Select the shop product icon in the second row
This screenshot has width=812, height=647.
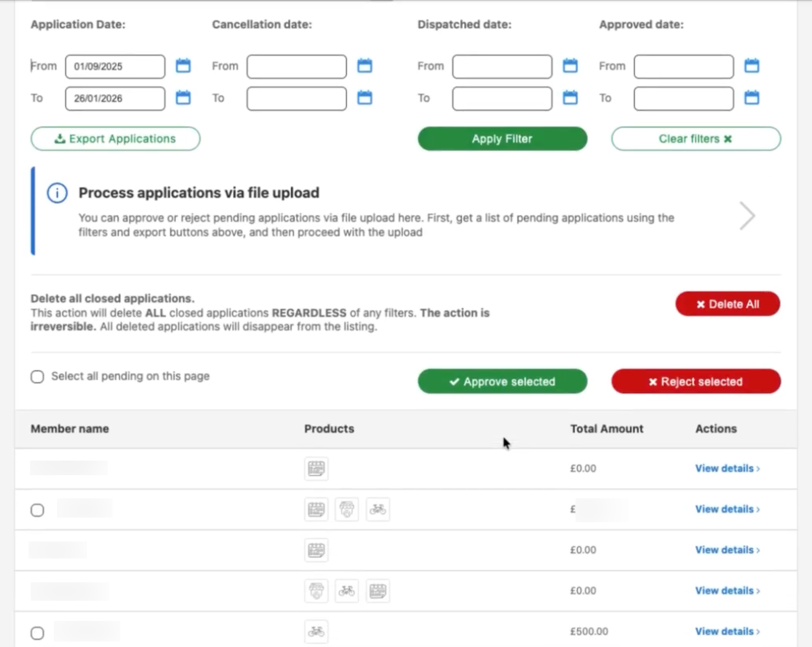pyautogui.click(x=347, y=509)
